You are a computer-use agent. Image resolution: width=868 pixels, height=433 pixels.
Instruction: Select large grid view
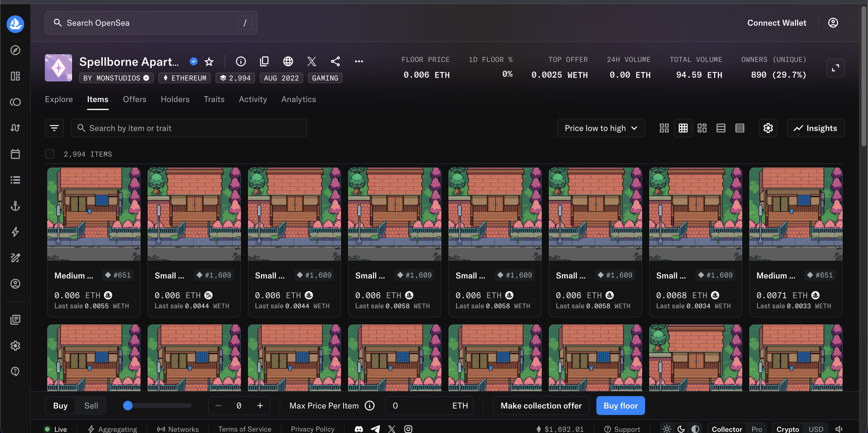[x=664, y=128]
